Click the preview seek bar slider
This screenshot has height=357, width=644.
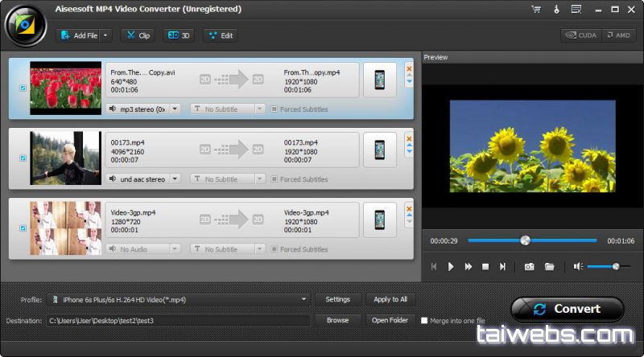pos(525,240)
